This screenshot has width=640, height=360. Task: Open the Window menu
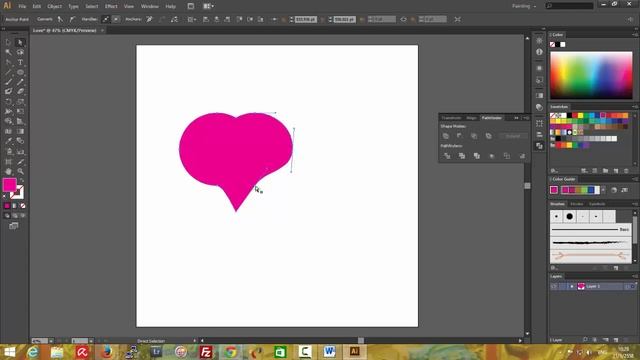(x=149, y=6)
